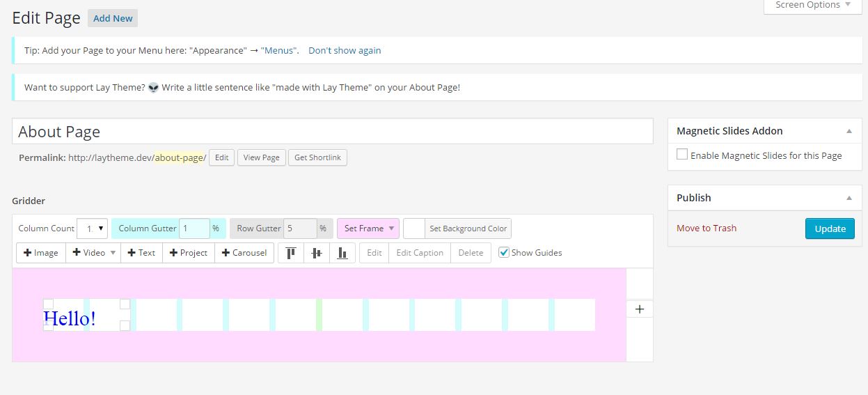
Task: Add an Image element to Gridder
Action: click(x=41, y=253)
